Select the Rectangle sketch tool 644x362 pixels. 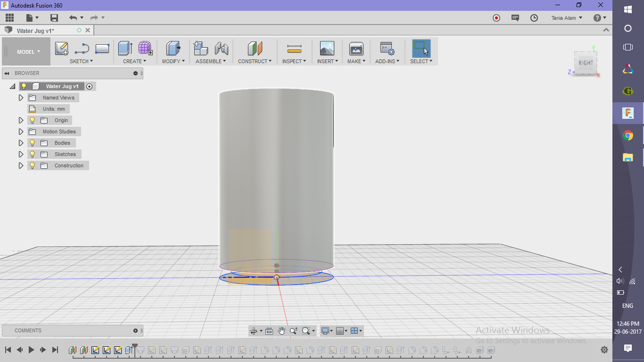coord(102,49)
